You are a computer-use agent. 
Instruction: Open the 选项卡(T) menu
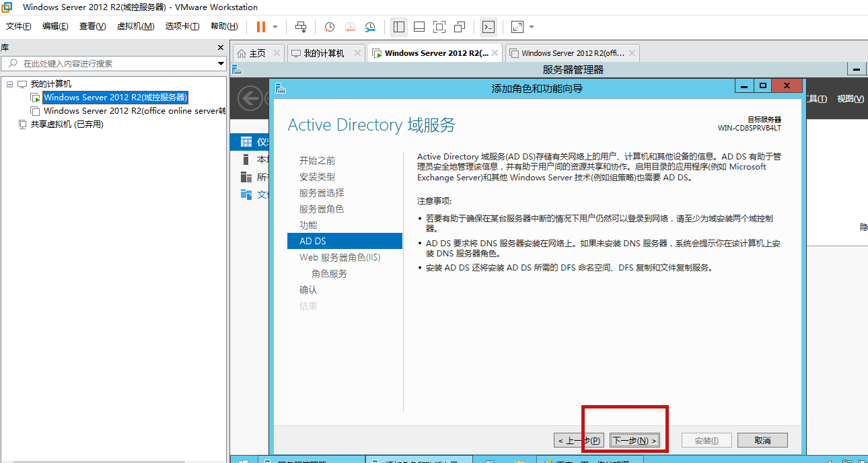182,26
